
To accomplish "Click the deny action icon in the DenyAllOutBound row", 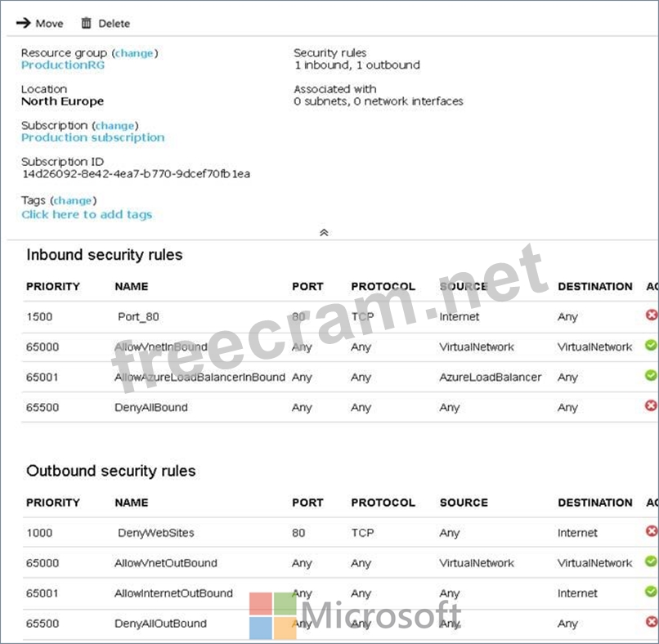I will click(x=651, y=622).
